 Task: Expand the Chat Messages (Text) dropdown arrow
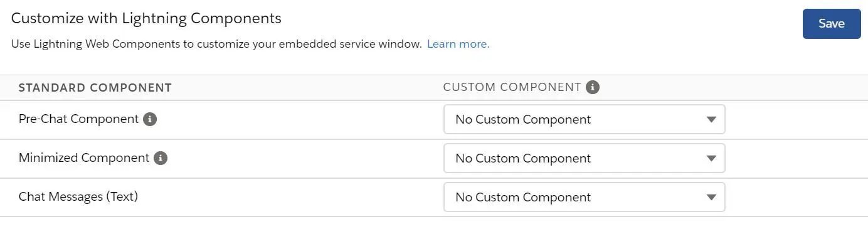tap(711, 197)
